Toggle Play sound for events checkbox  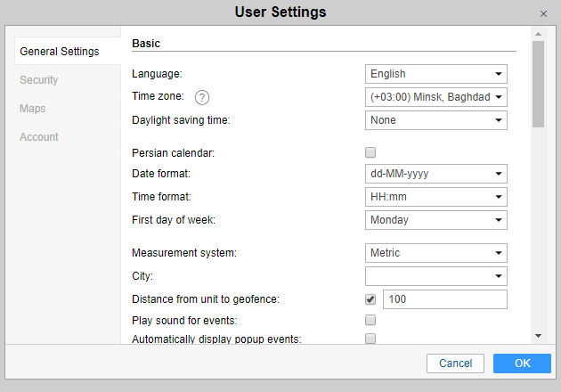tap(370, 320)
